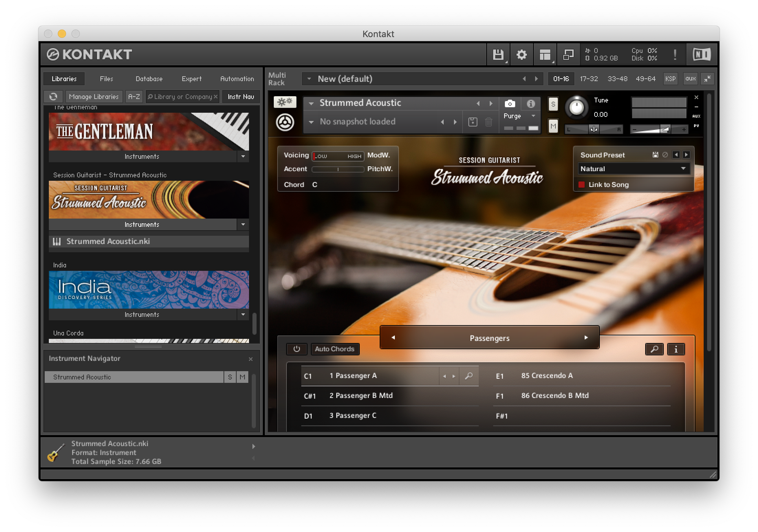758x532 pixels.
Task: Open Strummed Acoustic instrument name dropdown
Action: pos(311,103)
